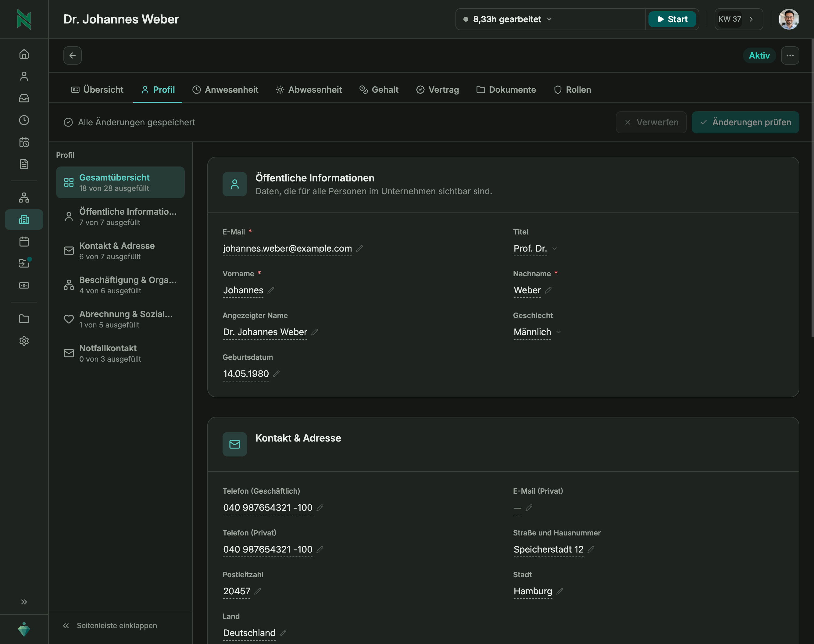This screenshot has width=814, height=644.
Task: Open the Titel Prof. Dr. dropdown
Action: coord(535,249)
